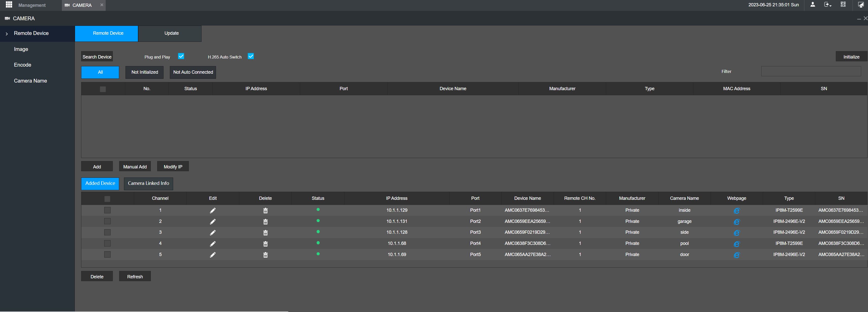The width and height of the screenshot is (868, 312).
Task: Delete channel 3 using trash icon
Action: coord(265,232)
